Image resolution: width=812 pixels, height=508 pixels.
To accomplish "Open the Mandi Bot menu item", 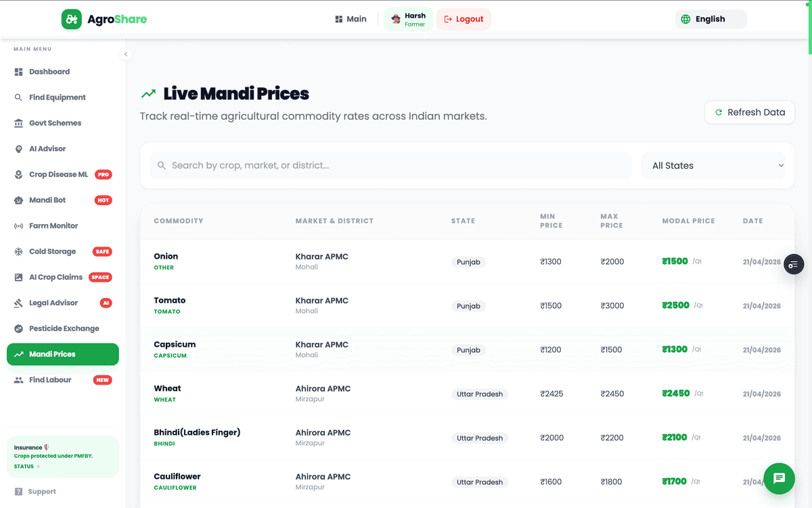I will coord(47,200).
